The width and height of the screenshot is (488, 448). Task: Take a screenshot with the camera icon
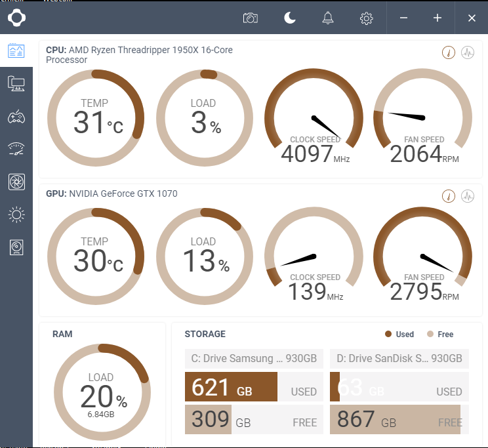click(x=250, y=18)
